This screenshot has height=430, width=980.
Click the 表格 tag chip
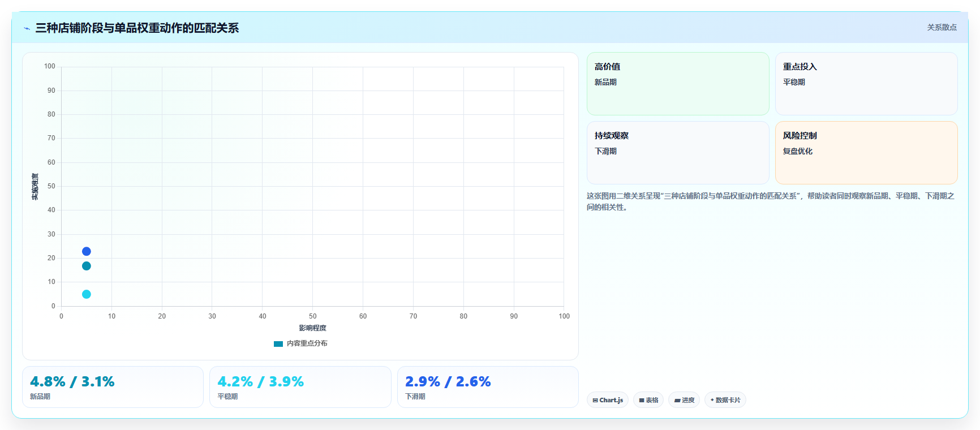point(648,400)
